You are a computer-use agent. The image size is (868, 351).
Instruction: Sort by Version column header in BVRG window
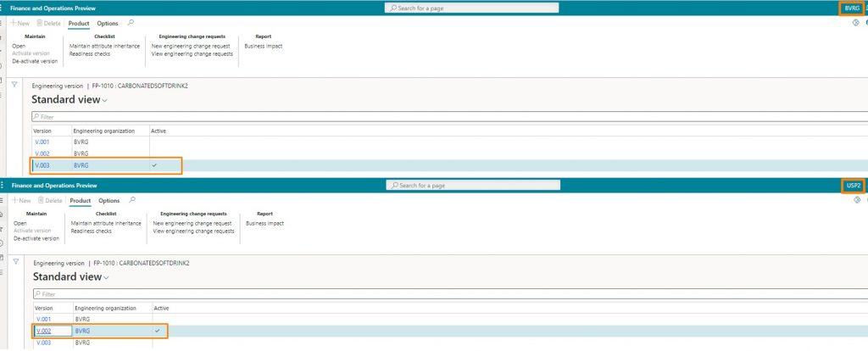(x=42, y=131)
